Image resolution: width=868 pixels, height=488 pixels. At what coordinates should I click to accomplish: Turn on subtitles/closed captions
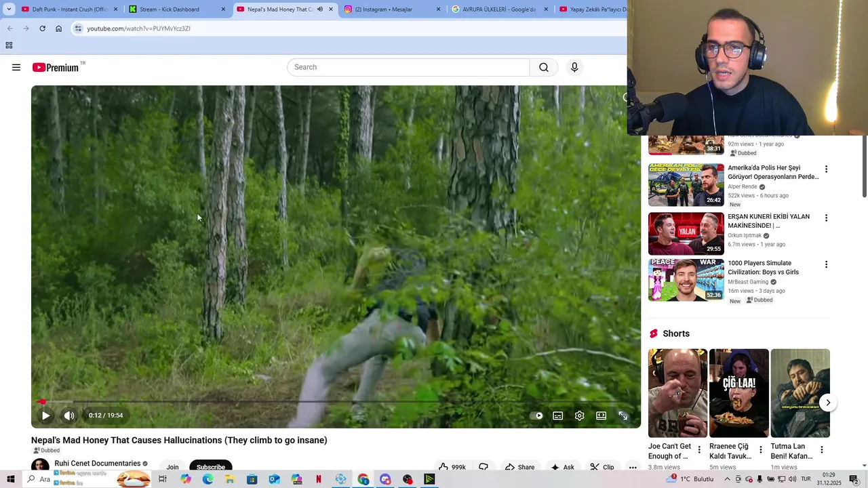(x=558, y=415)
